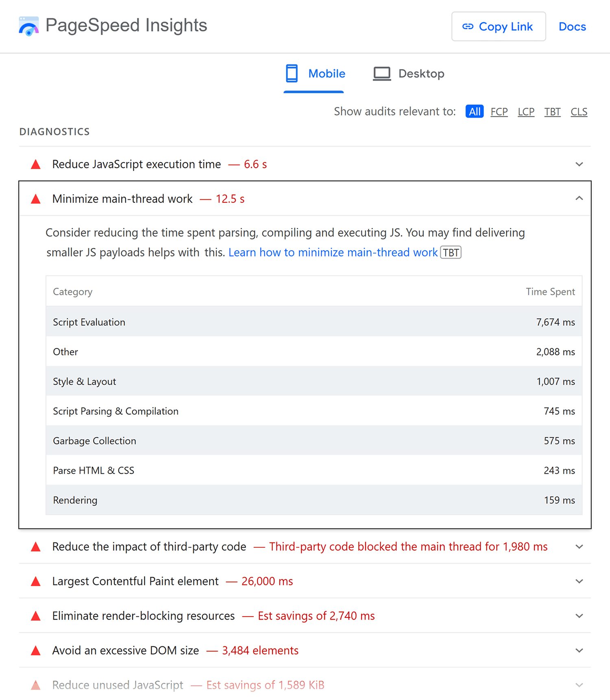Screen dimensions: 610x700
Task: Click red triangle beside render-blocking resources
Action: 36,616
